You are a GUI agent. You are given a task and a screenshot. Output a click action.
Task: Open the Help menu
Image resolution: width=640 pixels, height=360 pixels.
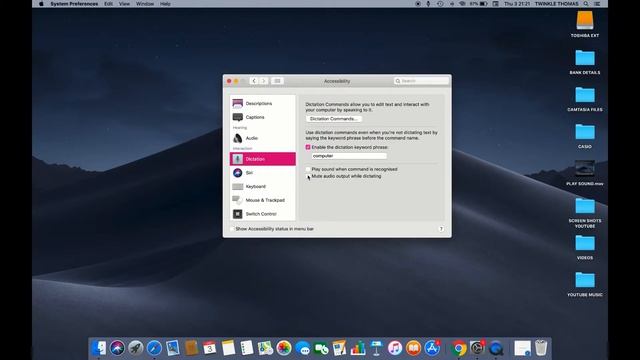tap(165, 4)
